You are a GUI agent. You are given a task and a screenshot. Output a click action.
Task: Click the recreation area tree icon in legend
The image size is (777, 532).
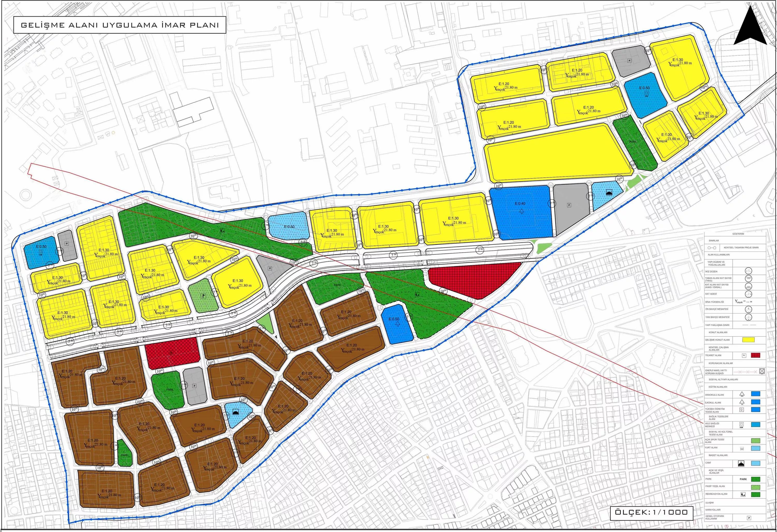click(x=743, y=494)
